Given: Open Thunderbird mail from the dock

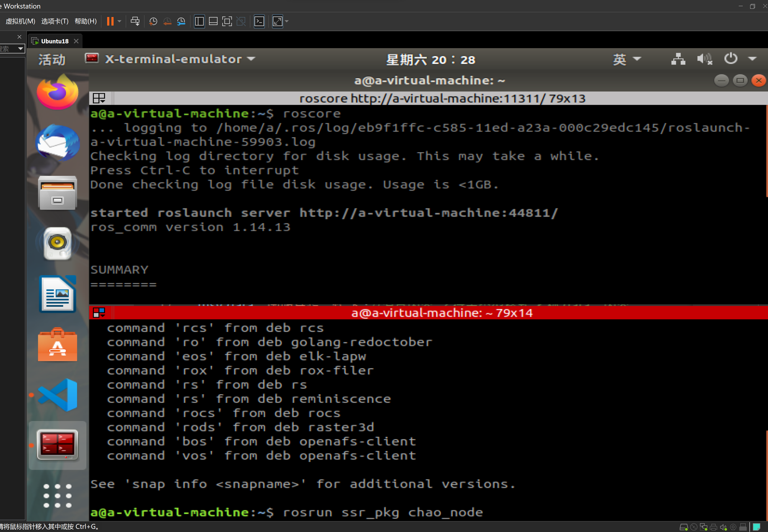Looking at the screenshot, I should (x=57, y=143).
